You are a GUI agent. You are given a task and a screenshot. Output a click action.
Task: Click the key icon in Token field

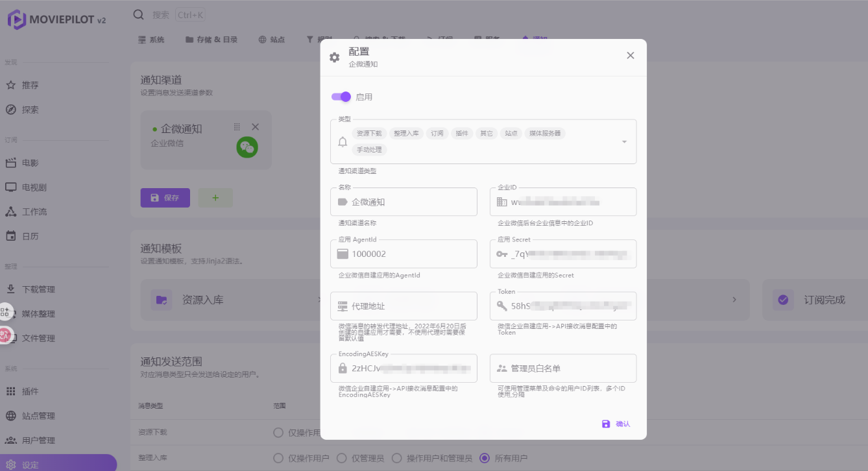point(502,306)
